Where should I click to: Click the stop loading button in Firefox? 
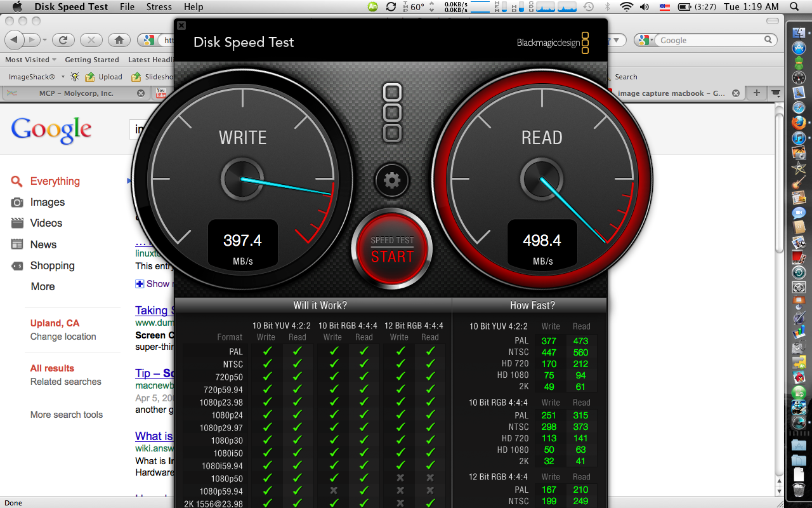(x=91, y=40)
